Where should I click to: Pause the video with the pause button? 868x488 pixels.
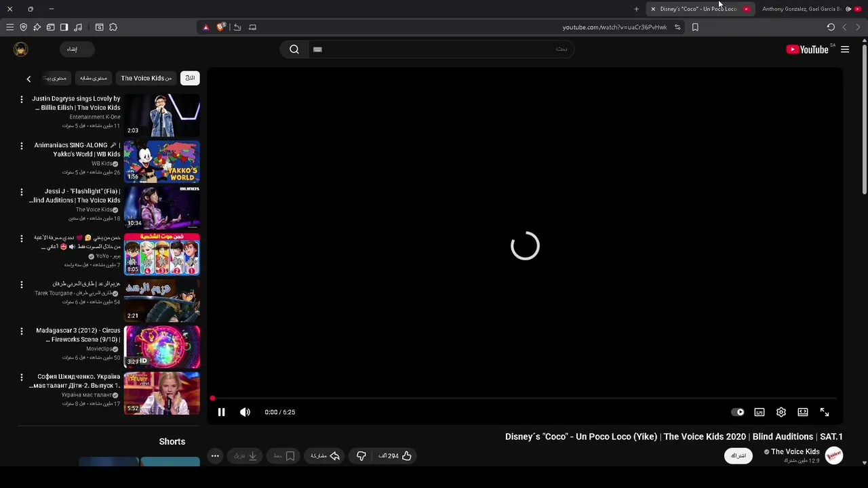[x=221, y=412]
